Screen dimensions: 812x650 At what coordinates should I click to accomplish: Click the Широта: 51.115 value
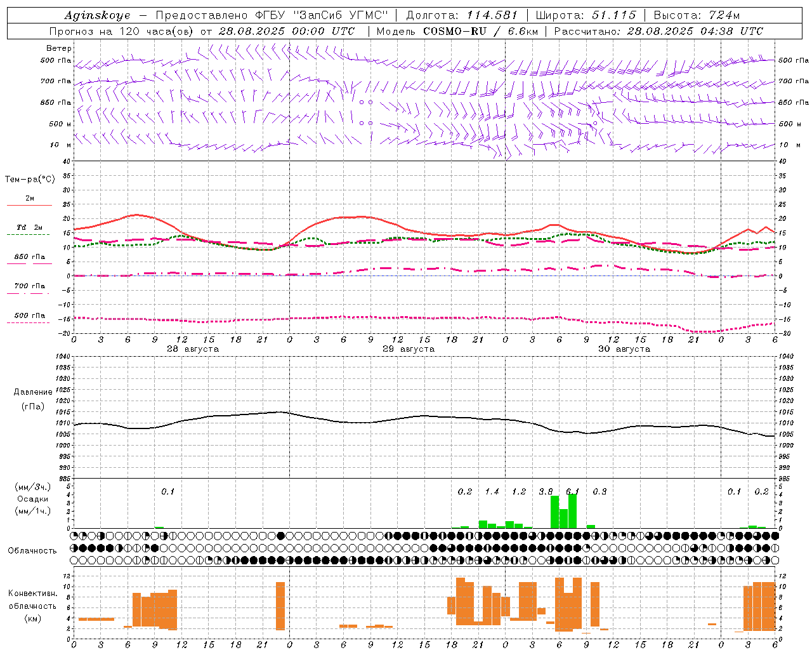(x=586, y=16)
